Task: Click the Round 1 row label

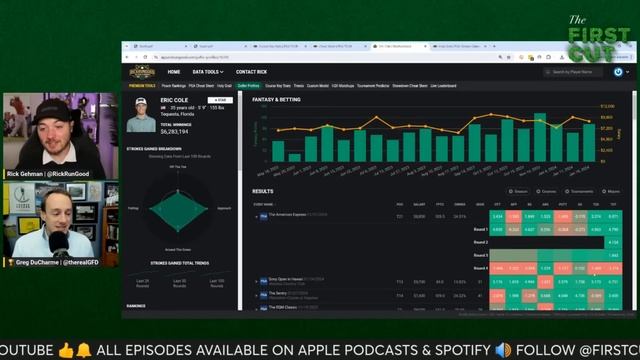Action: pyautogui.click(x=480, y=229)
